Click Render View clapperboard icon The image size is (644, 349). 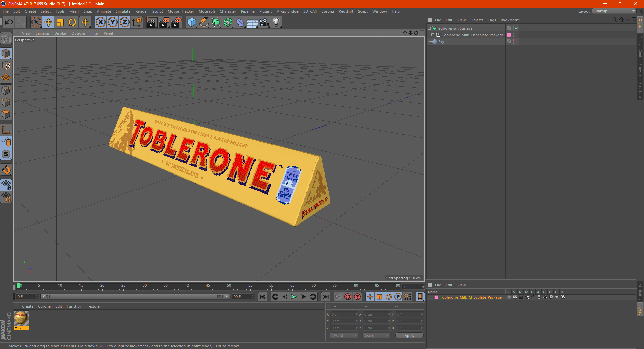(152, 22)
